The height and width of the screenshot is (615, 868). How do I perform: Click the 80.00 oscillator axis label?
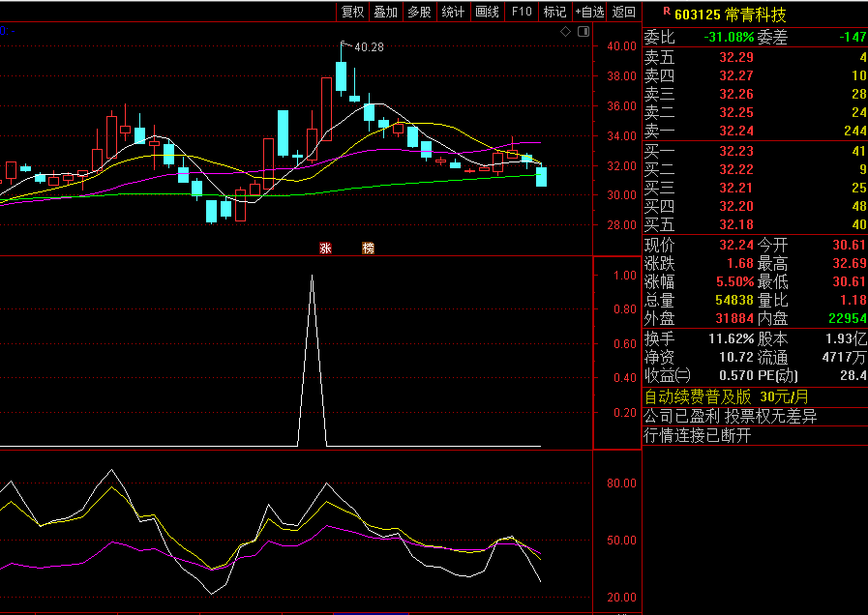(621, 483)
